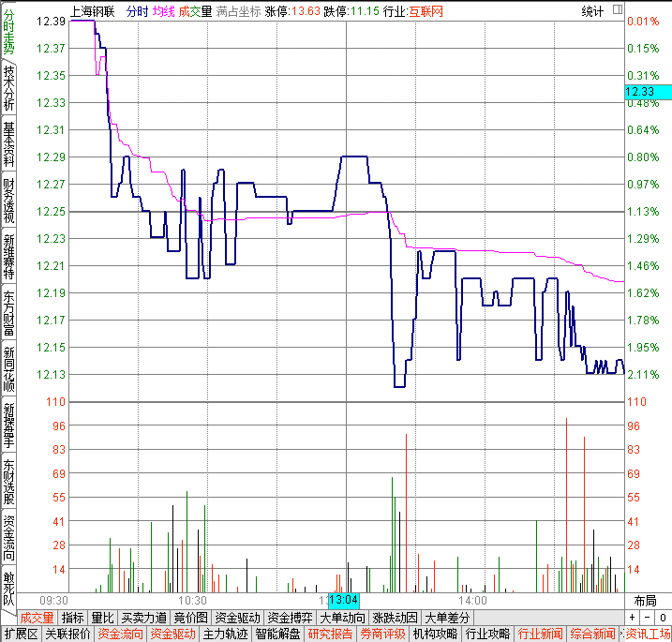Click the 扩展区 extension area button

(22, 634)
